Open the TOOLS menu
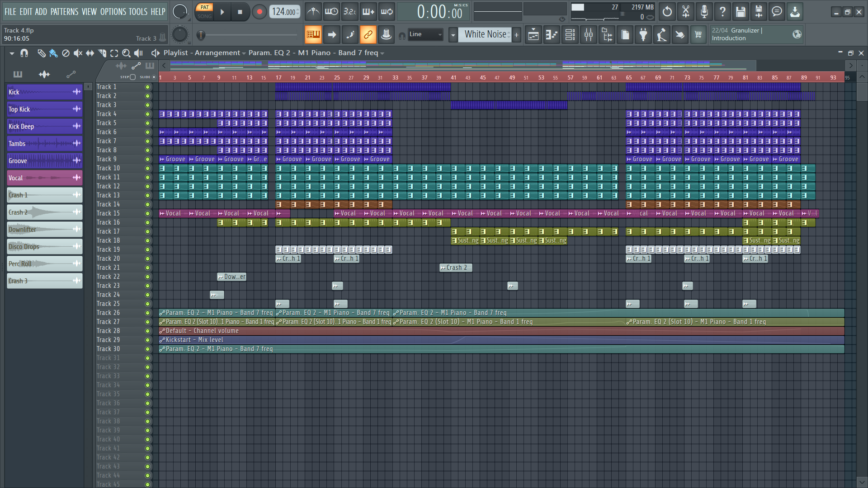 coord(138,12)
